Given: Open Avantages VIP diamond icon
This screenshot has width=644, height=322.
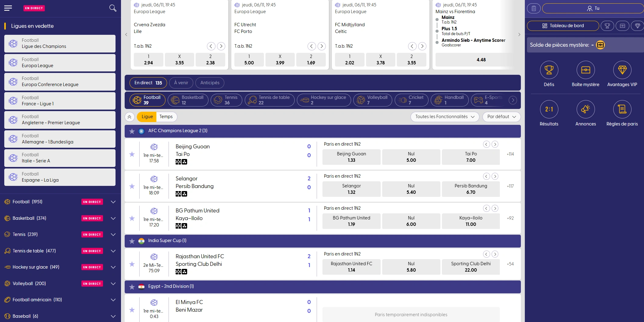Looking at the screenshot, I should coord(622,70).
